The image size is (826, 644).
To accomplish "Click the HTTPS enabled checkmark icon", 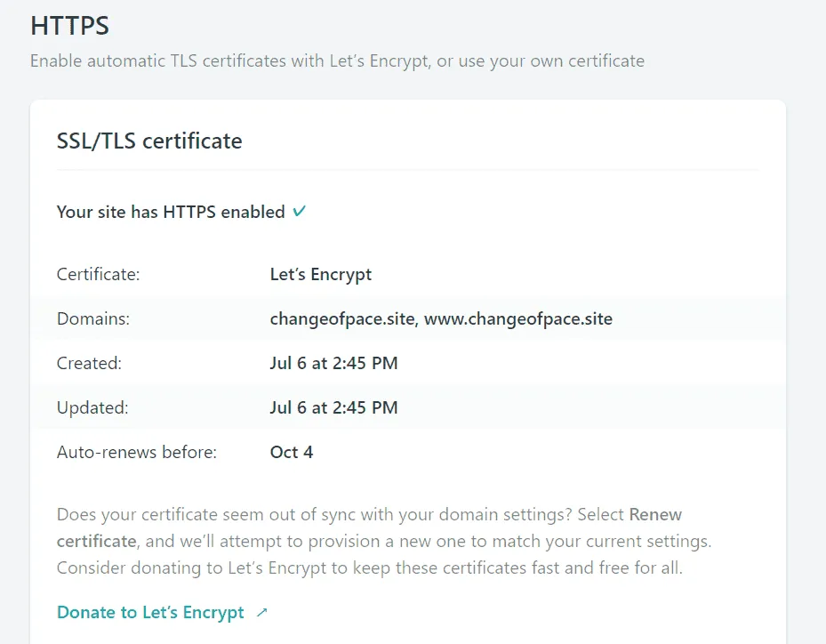I will point(299,211).
